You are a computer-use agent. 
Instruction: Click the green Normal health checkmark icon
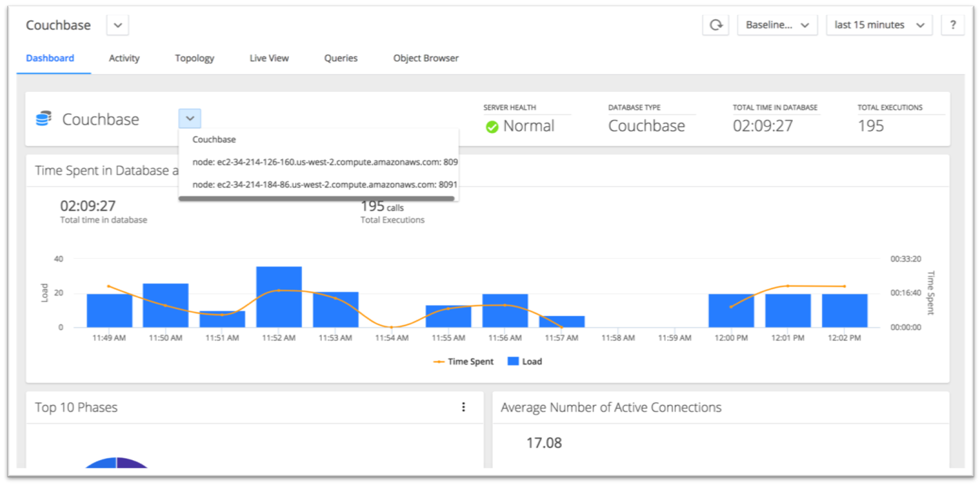[x=492, y=127]
